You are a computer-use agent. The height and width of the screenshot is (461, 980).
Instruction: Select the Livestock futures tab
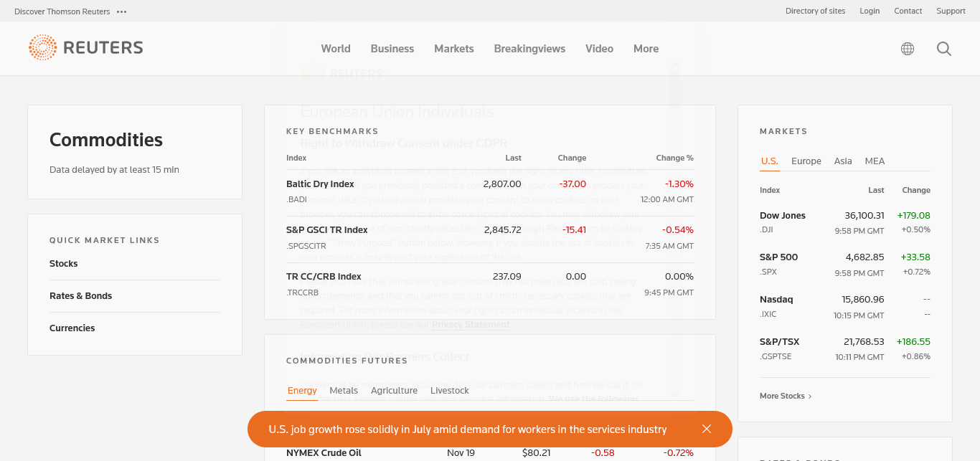tap(449, 391)
